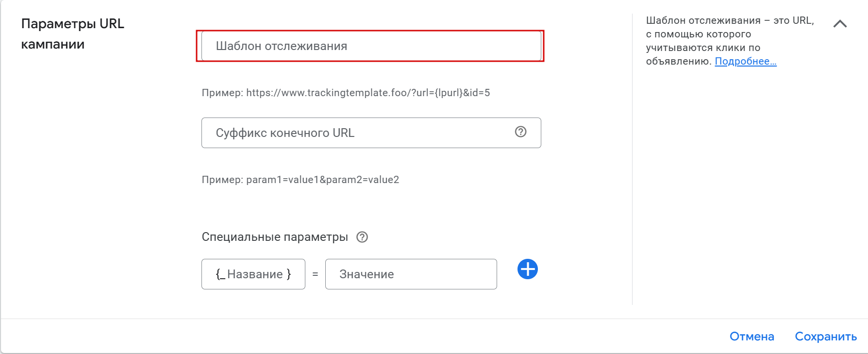This screenshot has width=868, height=354.
Task: Collapse the Параметры URL кампании section
Action: 840,24
